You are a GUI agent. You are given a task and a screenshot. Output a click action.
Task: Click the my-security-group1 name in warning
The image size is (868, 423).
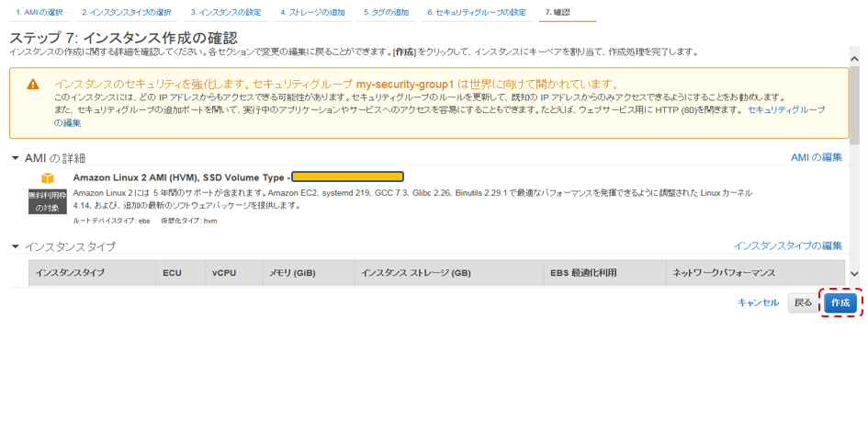pos(405,85)
